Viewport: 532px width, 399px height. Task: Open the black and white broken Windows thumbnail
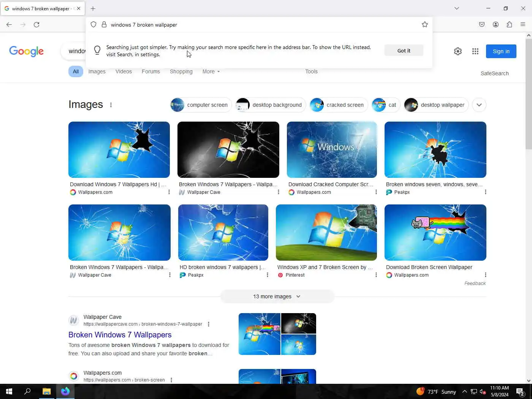(x=228, y=150)
